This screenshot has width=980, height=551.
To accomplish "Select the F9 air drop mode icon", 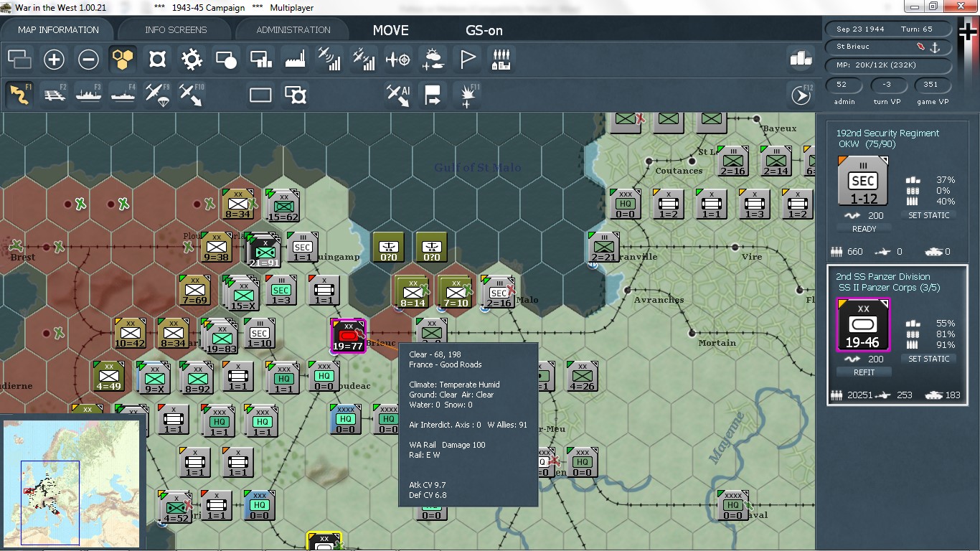I will [158, 95].
